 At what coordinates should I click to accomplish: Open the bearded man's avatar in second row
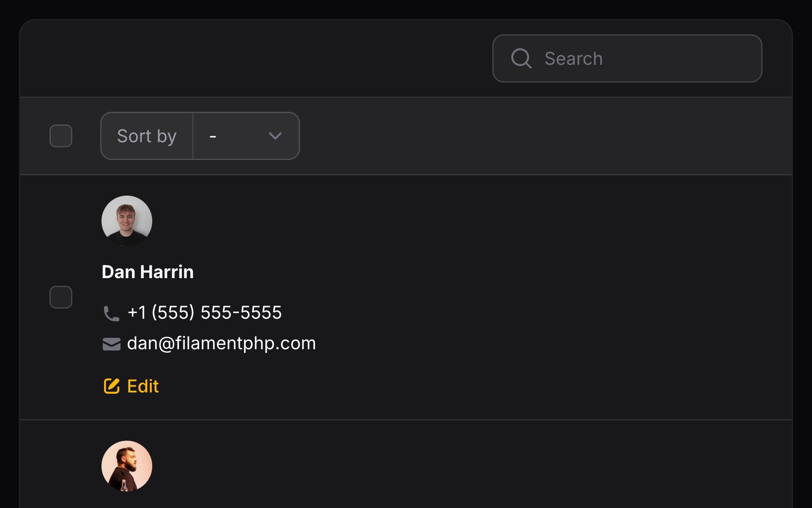click(127, 466)
